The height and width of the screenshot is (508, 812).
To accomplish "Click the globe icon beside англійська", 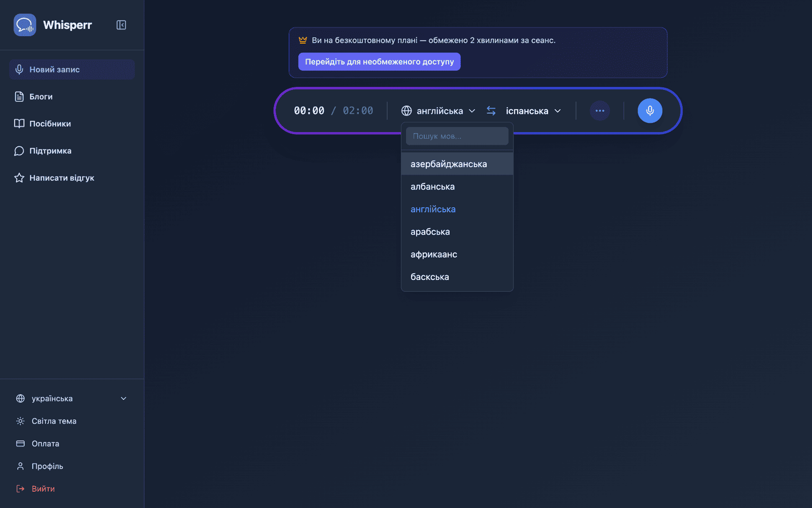I will 407,111.
